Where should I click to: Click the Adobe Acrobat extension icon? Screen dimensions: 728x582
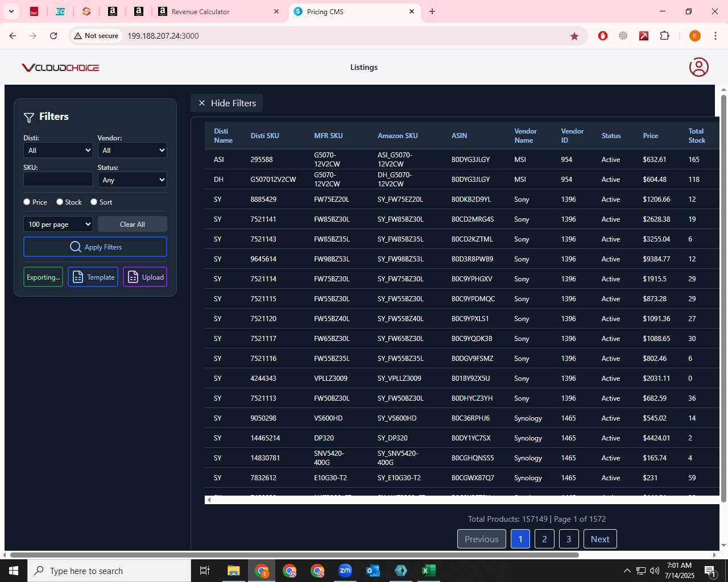pos(644,36)
